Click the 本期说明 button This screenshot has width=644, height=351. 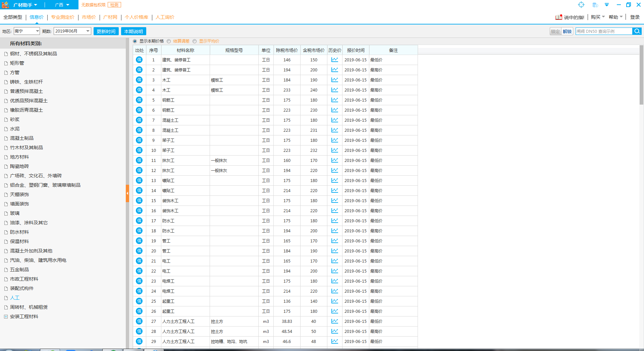coord(133,31)
